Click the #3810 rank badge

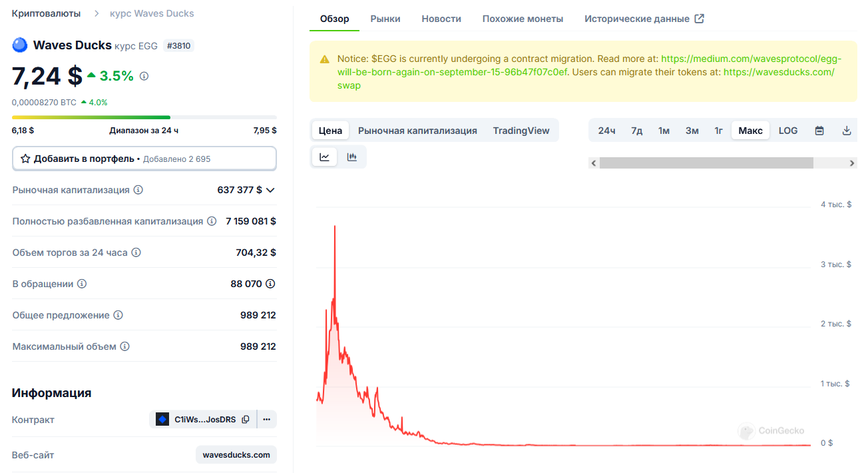coord(178,46)
